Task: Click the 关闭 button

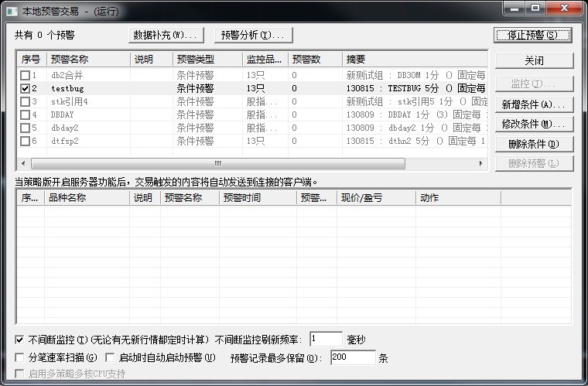Action: [534, 60]
